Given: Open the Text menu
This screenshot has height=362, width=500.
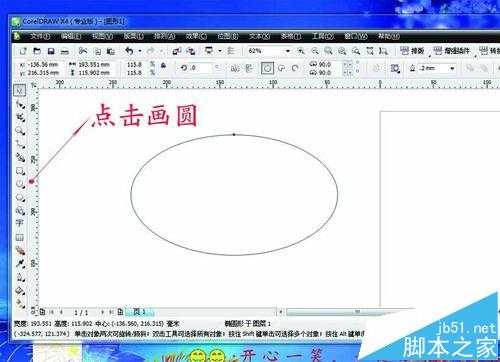Looking at the screenshot, I should coord(259,36).
